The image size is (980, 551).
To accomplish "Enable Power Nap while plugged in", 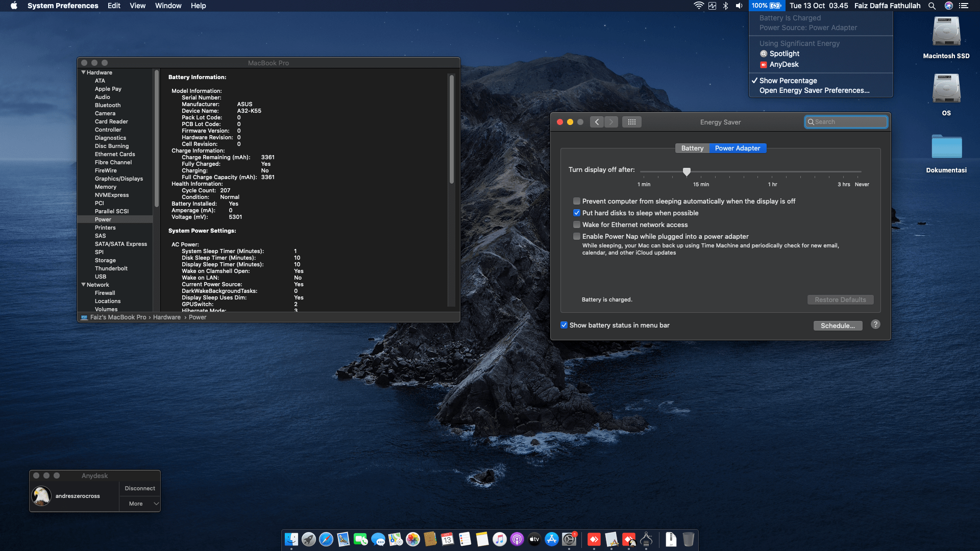I will click(577, 236).
